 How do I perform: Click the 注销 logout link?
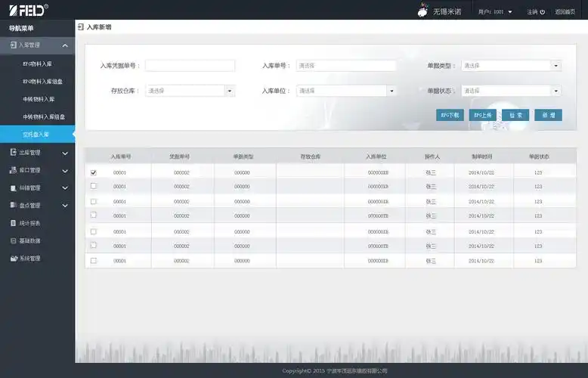532,12
